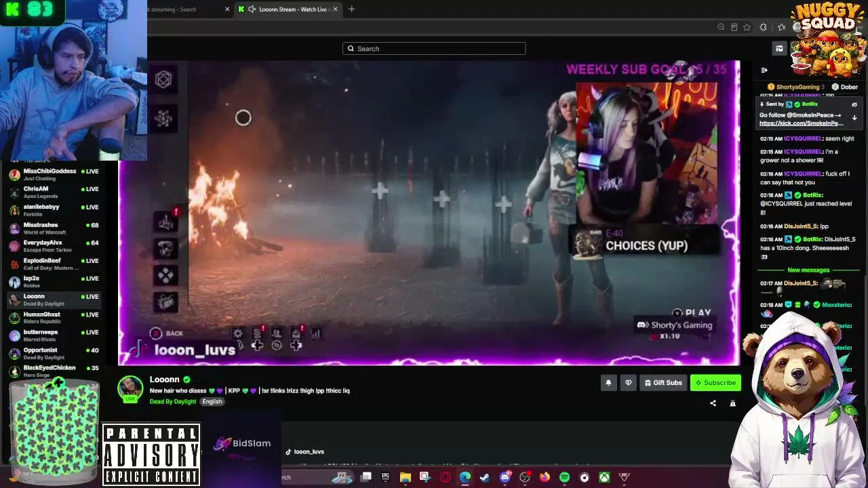Click the Gift Subs button
The image size is (868, 488).
pyautogui.click(x=663, y=383)
